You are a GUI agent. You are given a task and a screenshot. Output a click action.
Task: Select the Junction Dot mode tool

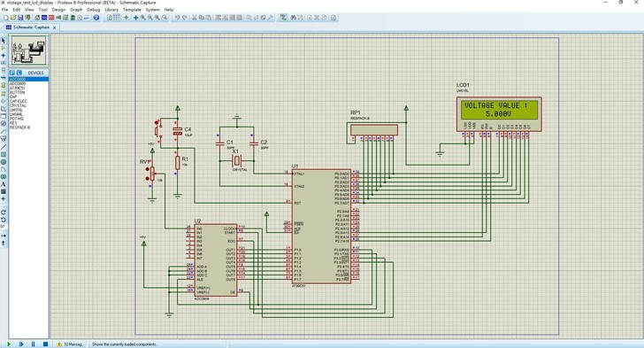point(4,56)
